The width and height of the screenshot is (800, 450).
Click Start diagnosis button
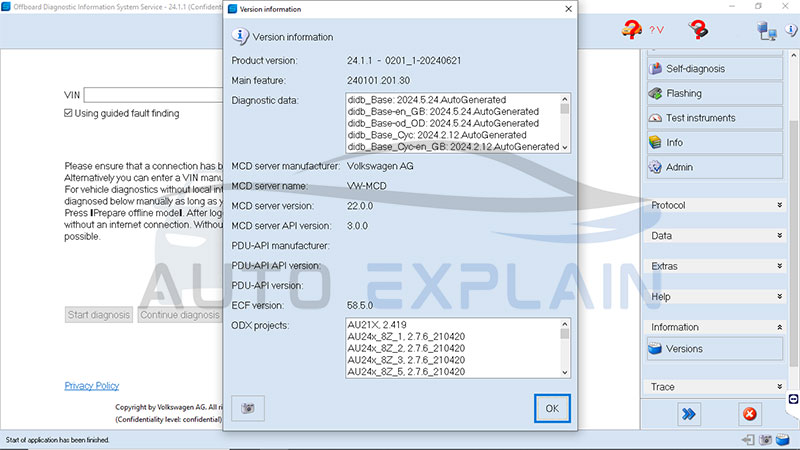99,315
